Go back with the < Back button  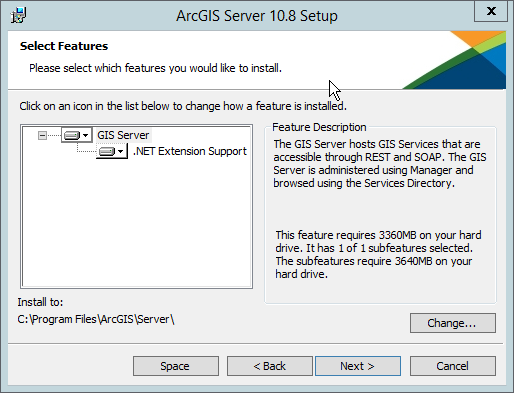[270, 366]
